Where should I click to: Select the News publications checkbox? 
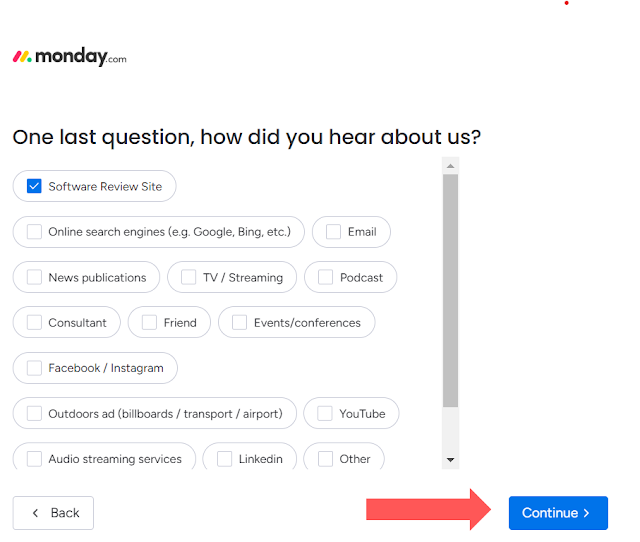coord(34,277)
